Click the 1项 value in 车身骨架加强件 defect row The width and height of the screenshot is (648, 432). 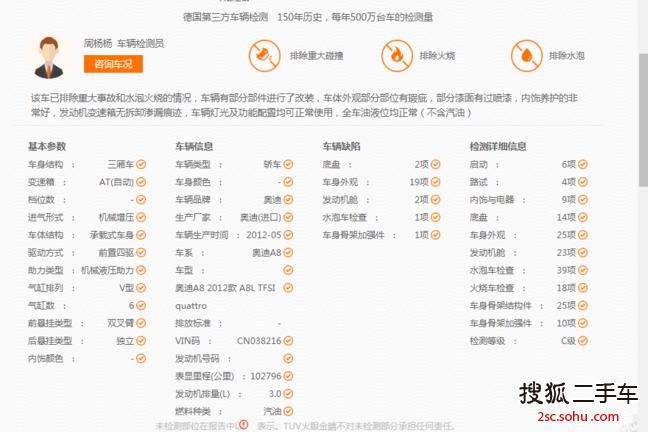point(422,235)
